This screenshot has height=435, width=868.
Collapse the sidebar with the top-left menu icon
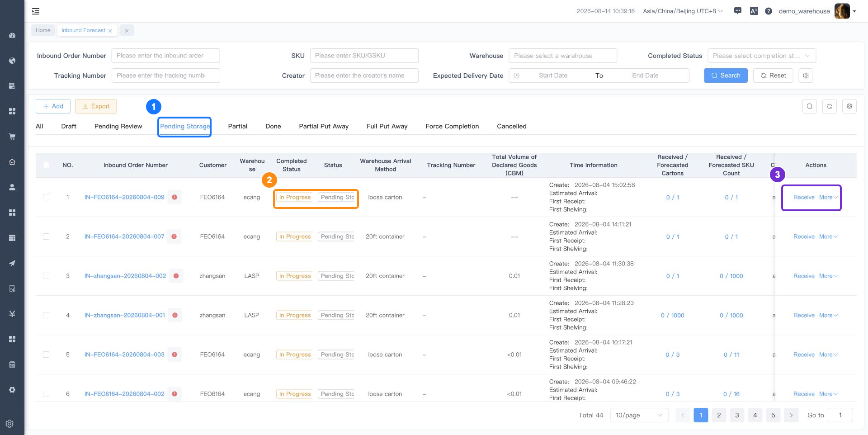tap(36, 11)
